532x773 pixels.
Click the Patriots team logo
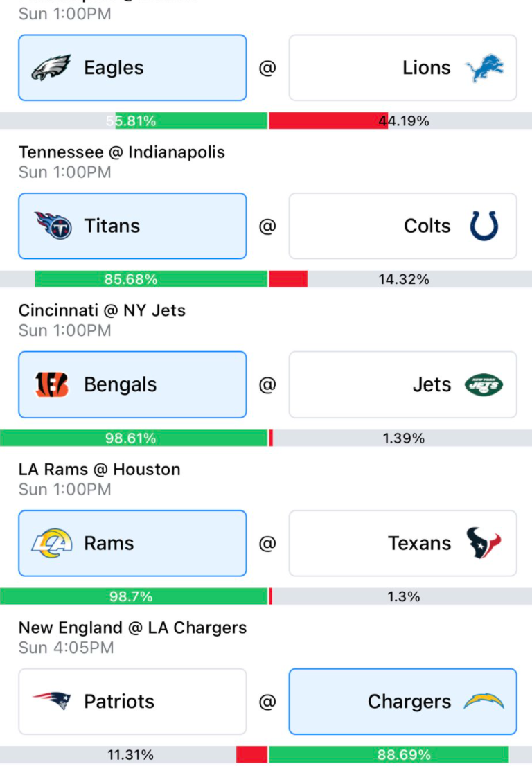pyautogui.click(x=52, y=700)
